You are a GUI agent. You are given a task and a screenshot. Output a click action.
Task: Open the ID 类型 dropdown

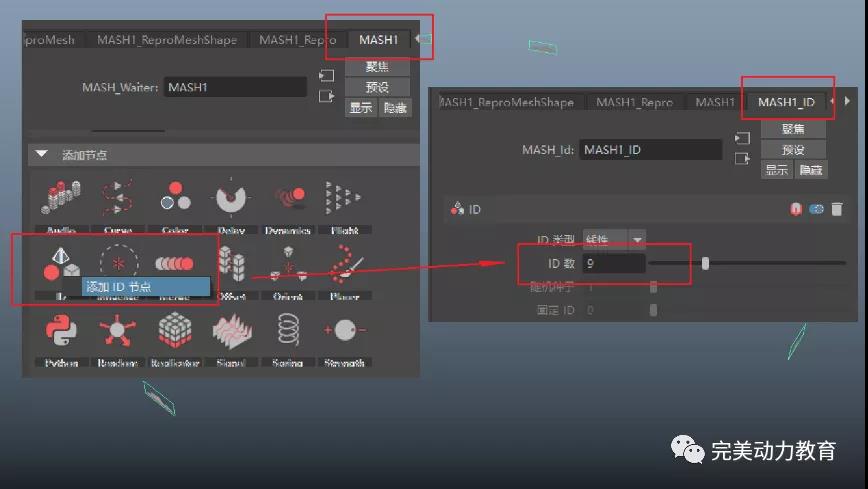[x=614, y=240]
